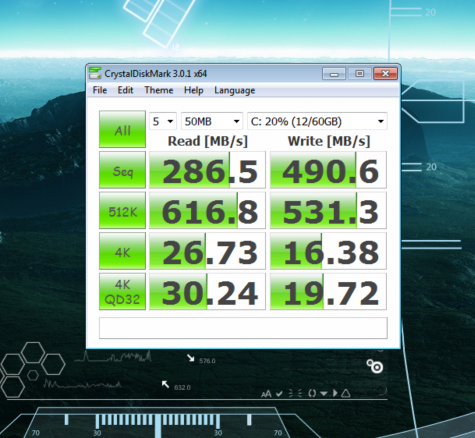
Task: Select the 4K read value 26.73
Action: tap(207, 251)
